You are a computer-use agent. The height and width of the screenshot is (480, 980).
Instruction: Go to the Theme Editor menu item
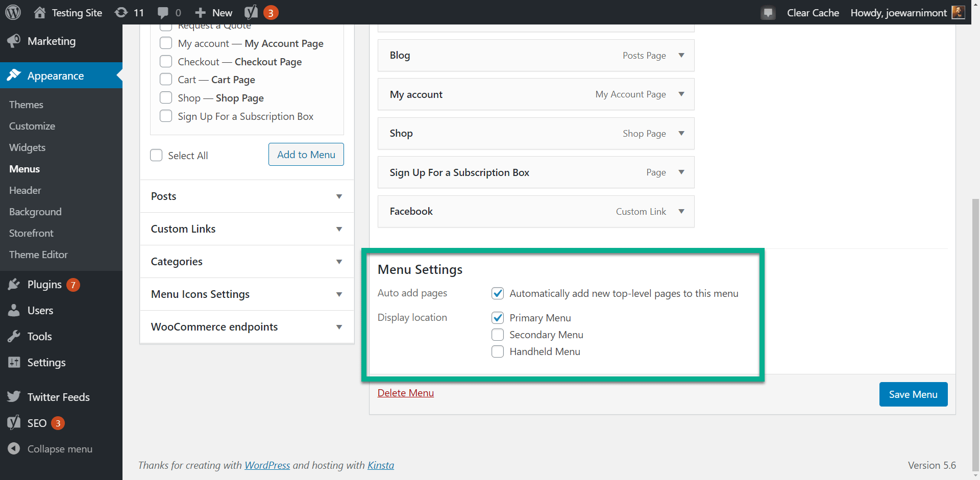tap(38, 255)
